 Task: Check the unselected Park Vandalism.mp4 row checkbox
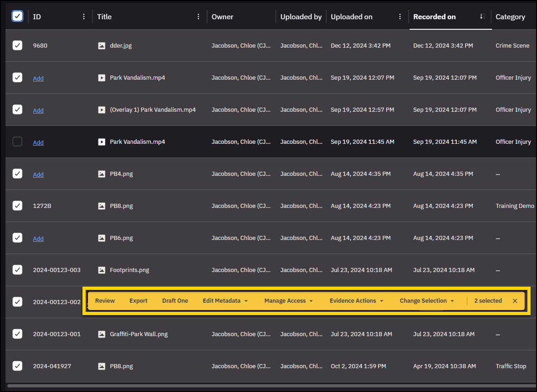click(x=17, y=142)
